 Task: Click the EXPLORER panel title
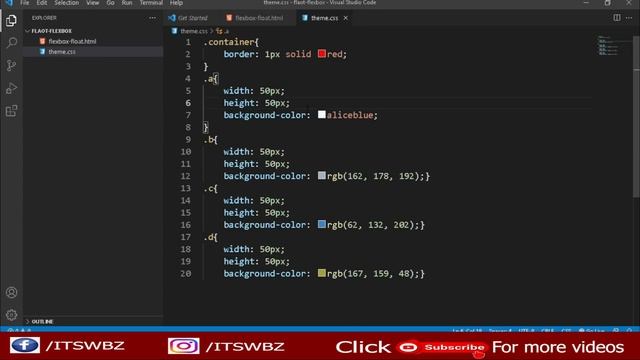[44, 18]
